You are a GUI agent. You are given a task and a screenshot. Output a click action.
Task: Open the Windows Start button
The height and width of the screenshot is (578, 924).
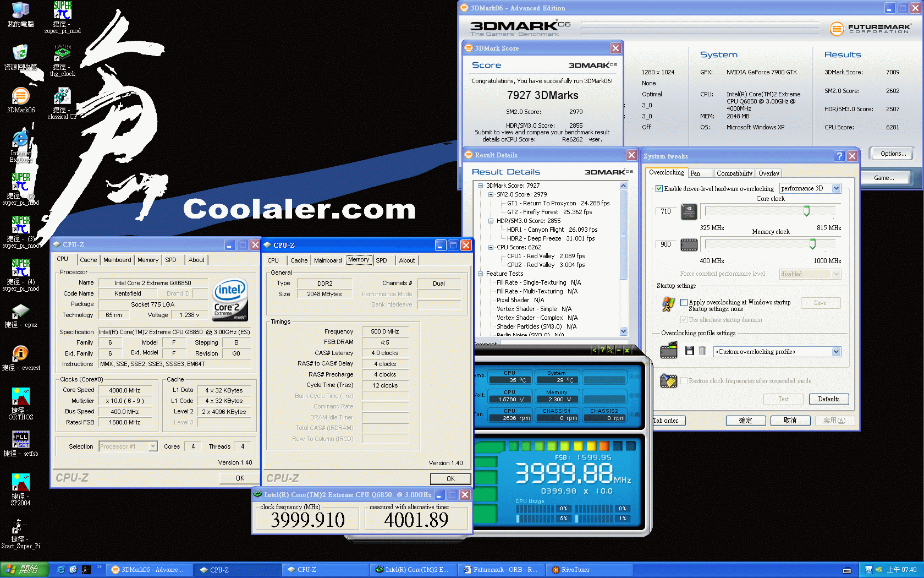(x=24, y=570)
